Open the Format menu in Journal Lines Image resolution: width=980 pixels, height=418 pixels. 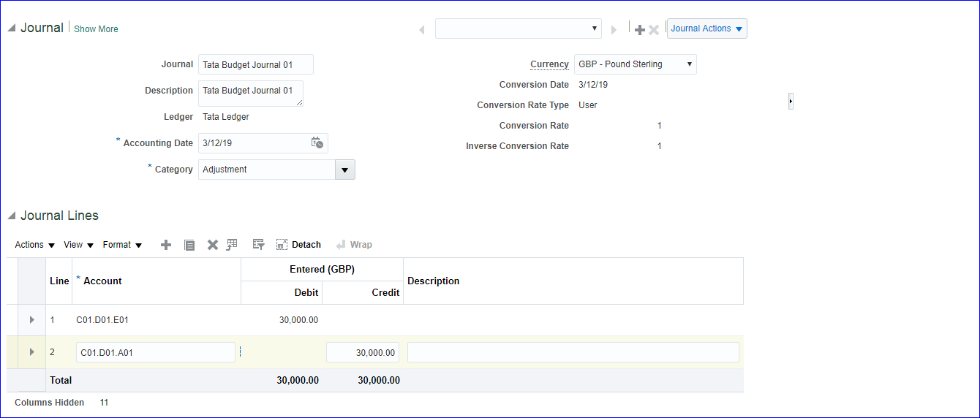122,245
